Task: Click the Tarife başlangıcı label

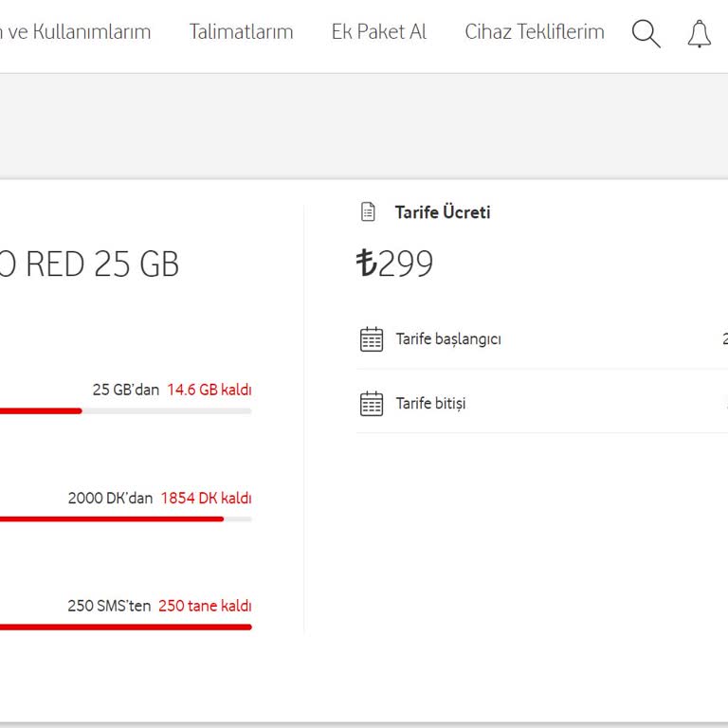Action: pyautogui.click(x=448, y=339)
